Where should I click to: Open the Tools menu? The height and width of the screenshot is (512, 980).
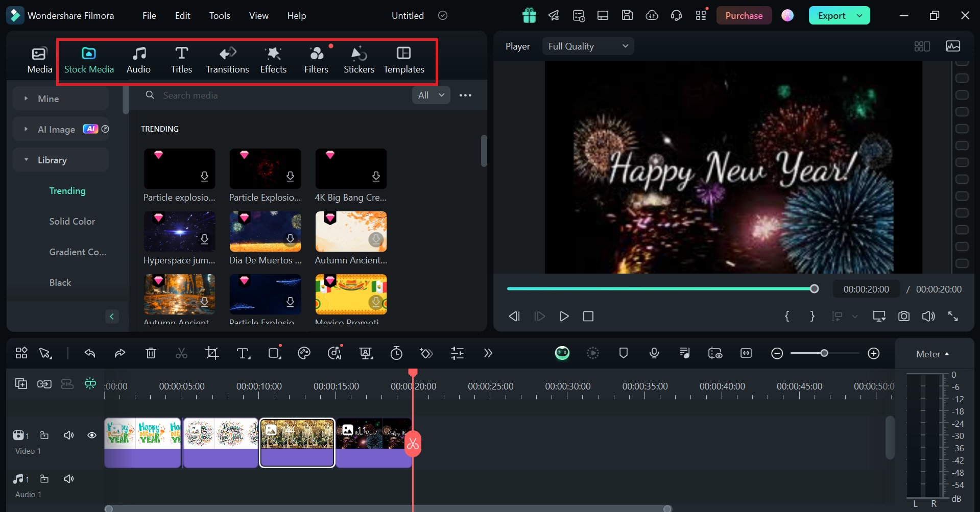[x=220, y=15]
